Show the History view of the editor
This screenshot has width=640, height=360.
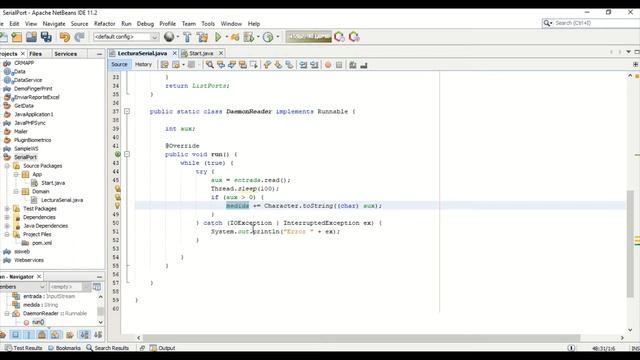coord(143,64)
